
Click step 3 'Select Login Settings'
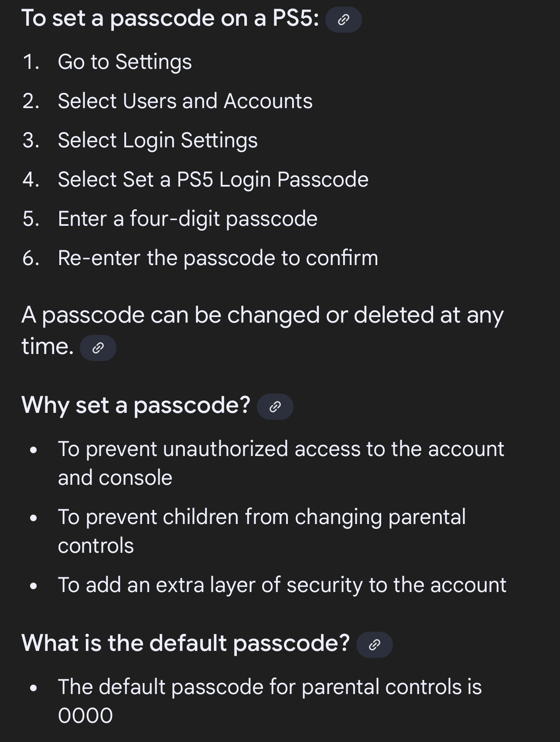(x=158, y=140)
